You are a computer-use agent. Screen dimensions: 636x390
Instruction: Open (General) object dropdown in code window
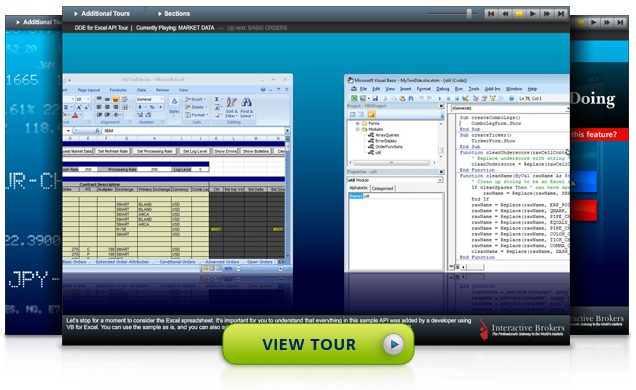(567, 108)
